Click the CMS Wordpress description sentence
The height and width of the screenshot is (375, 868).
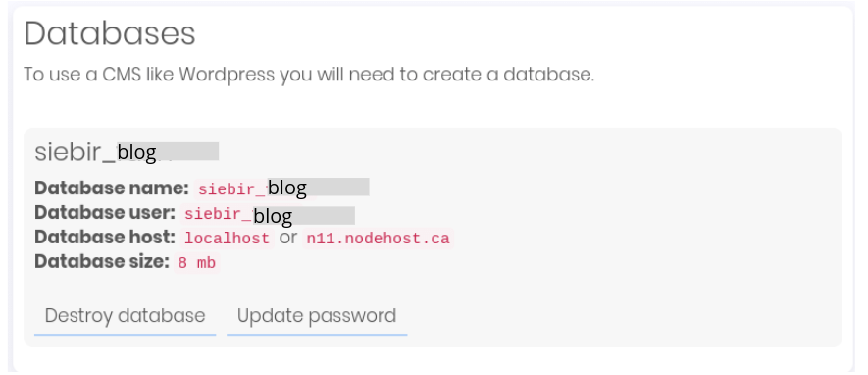pyautogui.click(x=309, y=75)
